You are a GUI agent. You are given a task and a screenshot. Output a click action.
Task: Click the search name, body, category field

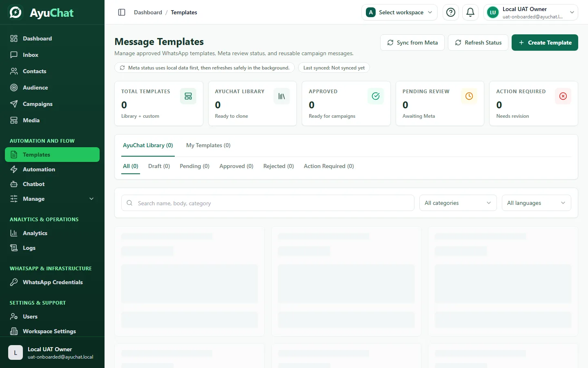(268, 203)
